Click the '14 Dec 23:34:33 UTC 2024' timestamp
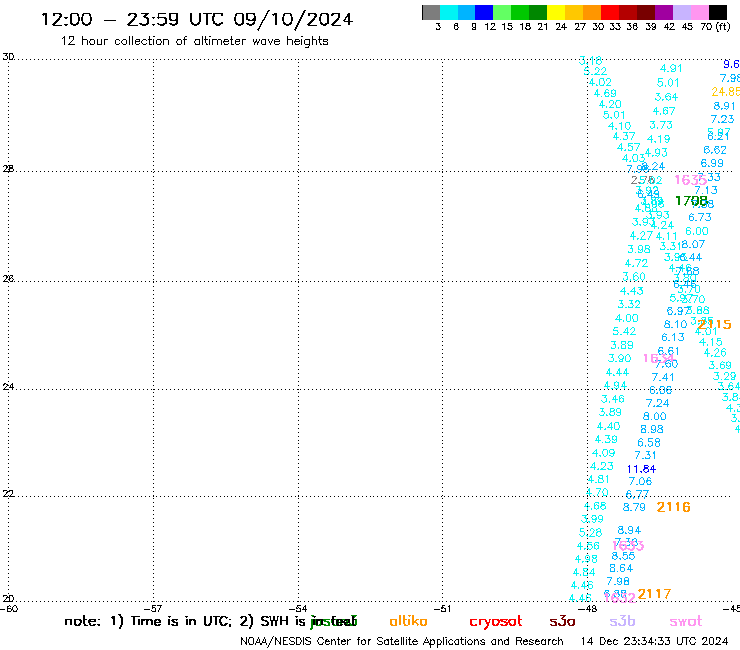Screen dimensions: 740x650 [x=654, y=641]
